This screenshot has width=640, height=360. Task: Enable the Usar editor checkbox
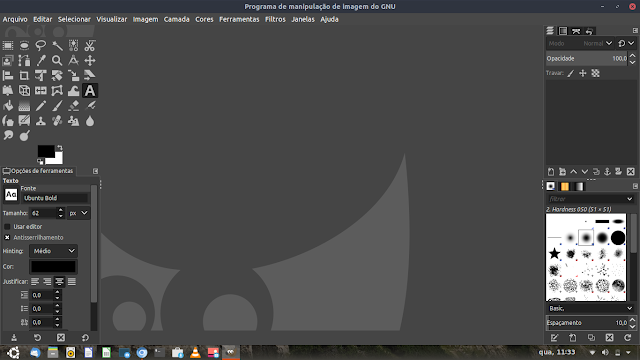click(x=7, y=227)
